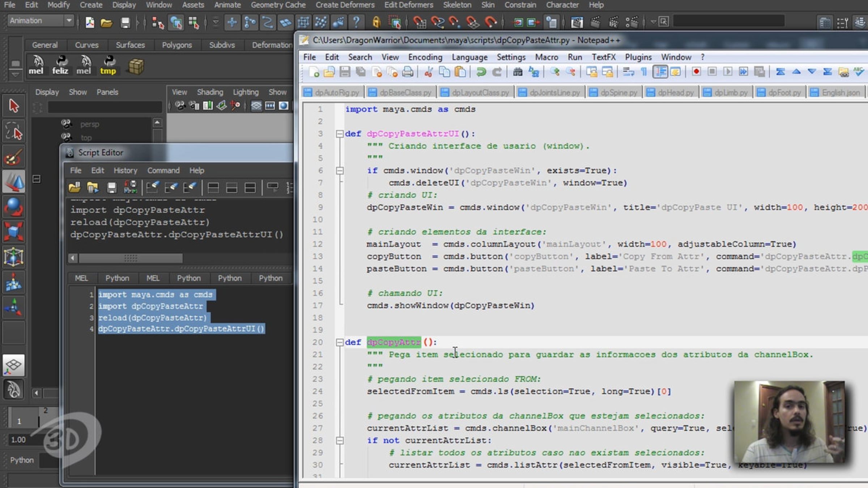Click the Notepad++ Print icon
Viewport: 868px width, 488px height.
(x=408, y=72)
